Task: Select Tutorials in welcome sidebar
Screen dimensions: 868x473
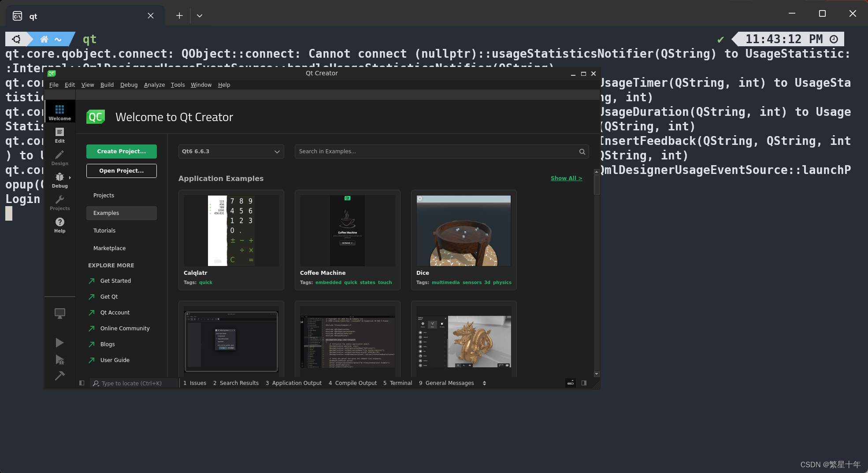Action: pyautogui.click(x=122, y=231)
